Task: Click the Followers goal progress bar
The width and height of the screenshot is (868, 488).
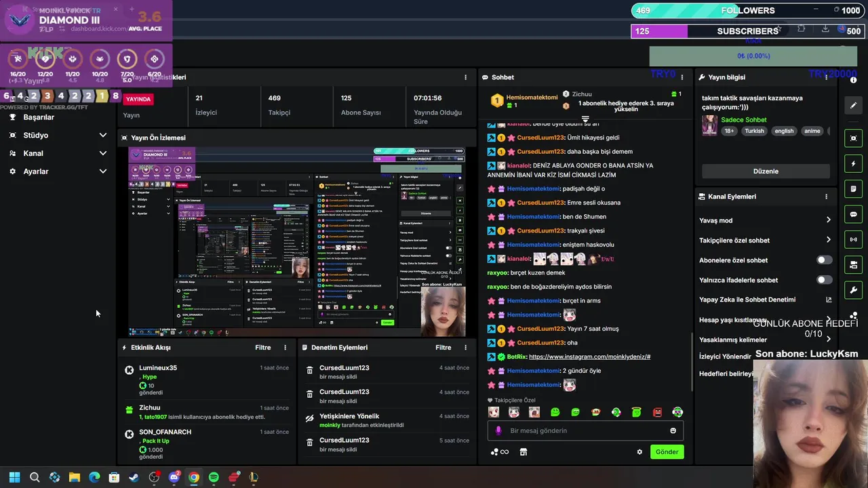Action: pos(747,11)
